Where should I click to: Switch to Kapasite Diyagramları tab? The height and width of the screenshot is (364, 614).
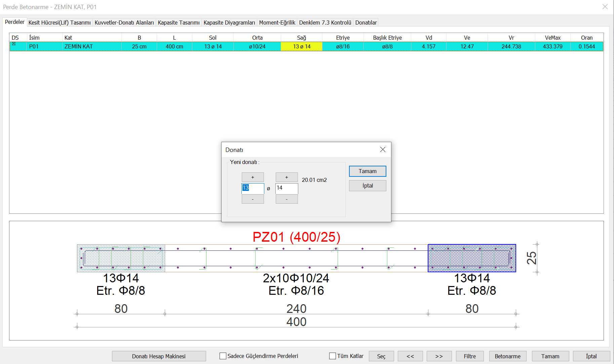pyautogui.click(x=229, y=23)
